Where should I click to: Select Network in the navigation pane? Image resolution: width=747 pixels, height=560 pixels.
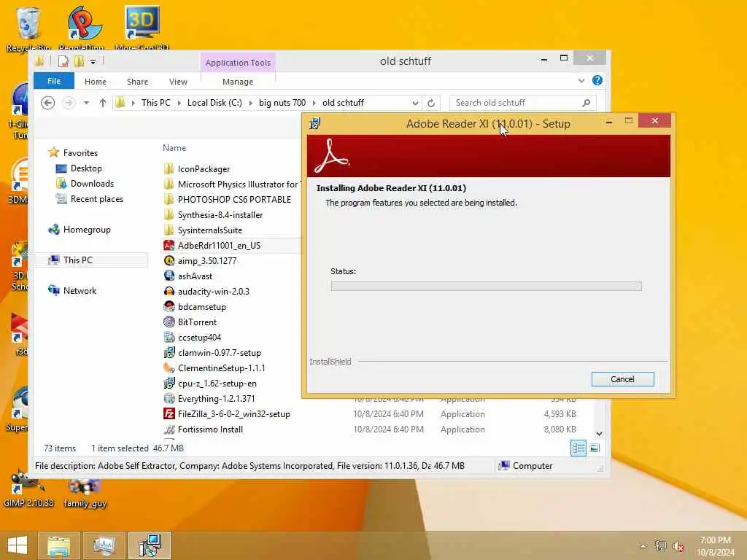pyautogui.click(x=72, y=290)
